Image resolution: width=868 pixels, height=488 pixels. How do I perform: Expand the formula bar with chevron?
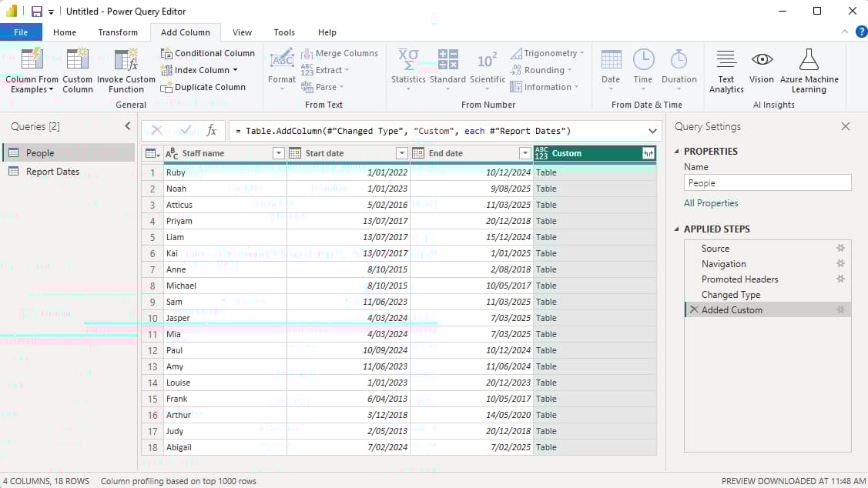(x=653, y=131)
